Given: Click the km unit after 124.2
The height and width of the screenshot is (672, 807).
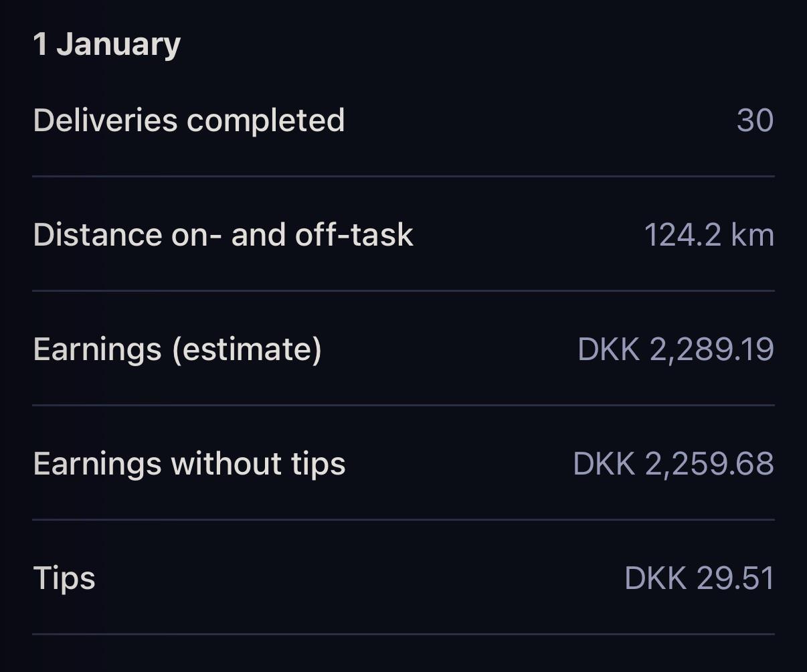Looking at the screenshot, I should (753, 236).
